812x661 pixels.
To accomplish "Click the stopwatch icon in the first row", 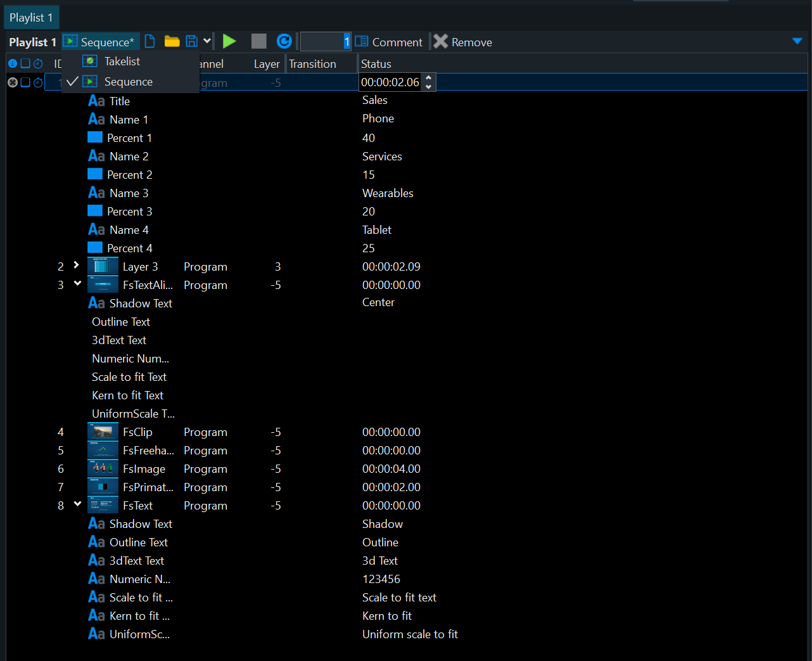I will [x=38, y=82].
